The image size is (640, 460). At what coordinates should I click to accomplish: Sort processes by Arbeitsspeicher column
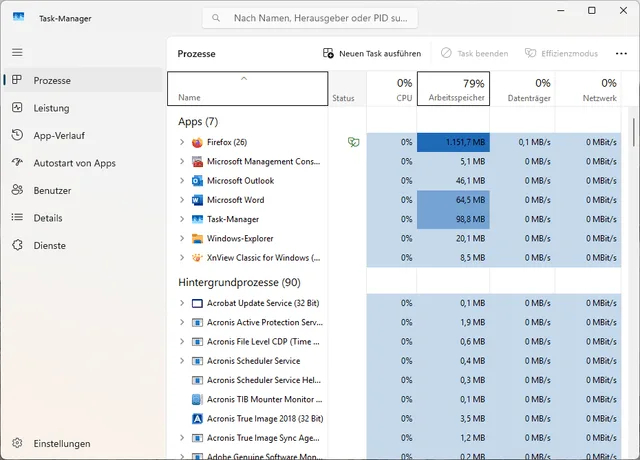pyautogui.click(x=453, y=88)
